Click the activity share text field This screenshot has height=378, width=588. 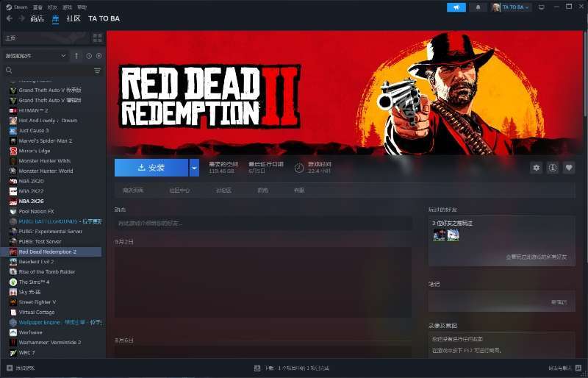pyautogui.click(x=263, y=224)
